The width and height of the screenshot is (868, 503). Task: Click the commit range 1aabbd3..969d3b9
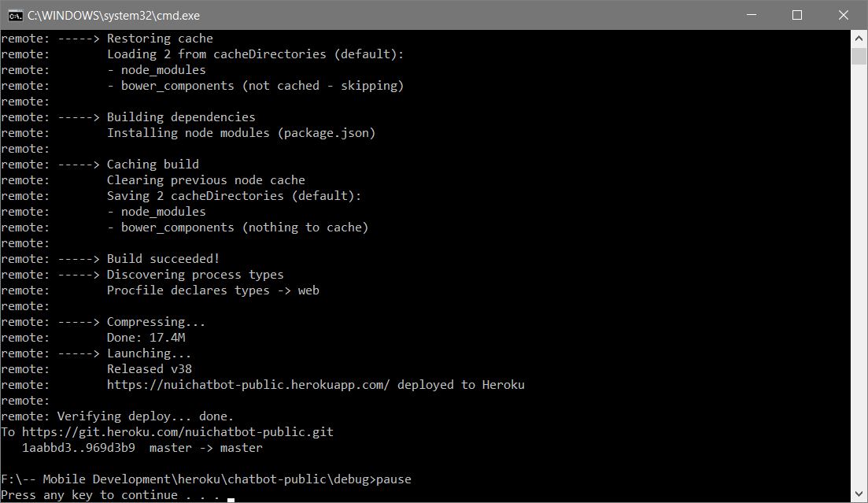(78, 448)
